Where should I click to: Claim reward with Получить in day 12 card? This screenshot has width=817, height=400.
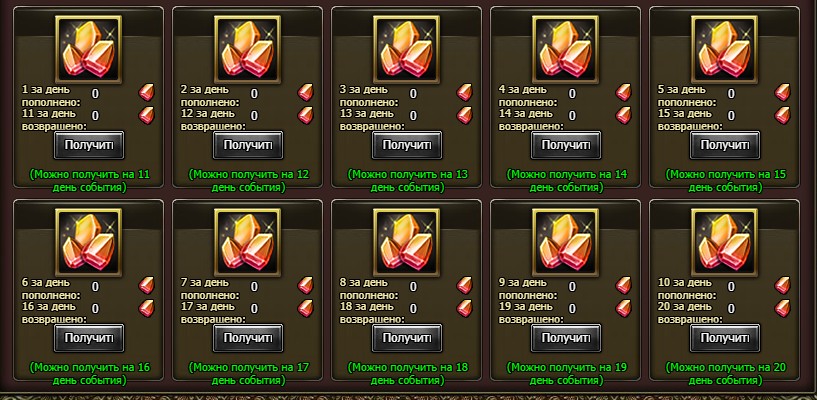click(248, 145)
